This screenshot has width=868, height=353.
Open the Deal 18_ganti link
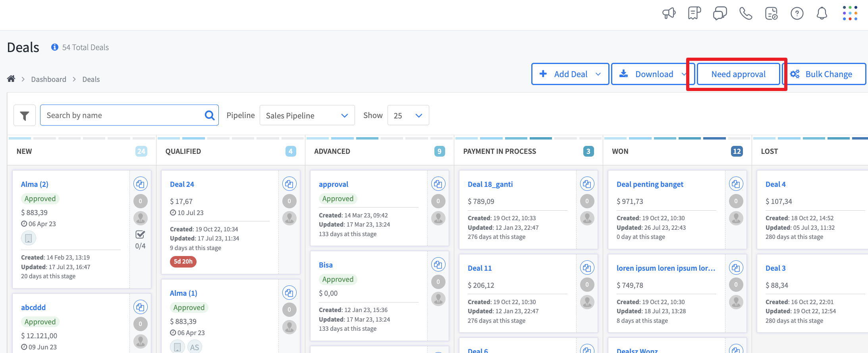(490, 184)
